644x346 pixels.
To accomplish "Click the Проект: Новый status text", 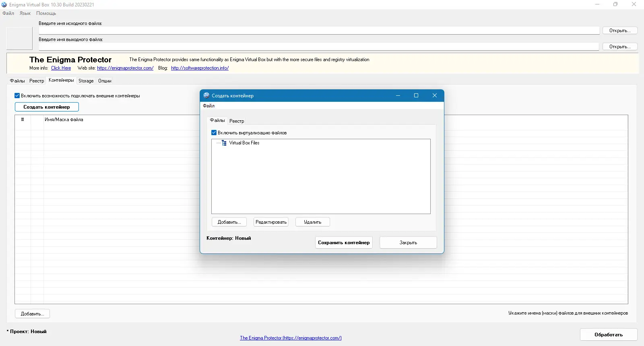I will 27,332.
